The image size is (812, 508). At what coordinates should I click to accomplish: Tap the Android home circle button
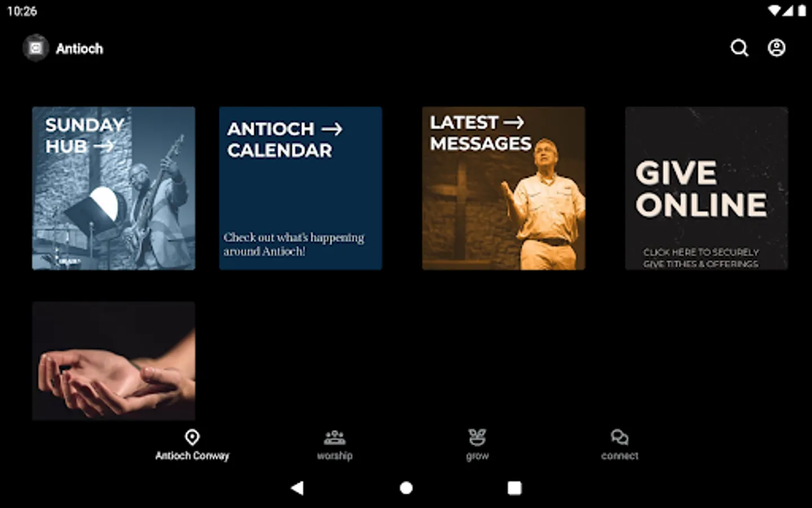(406, 488)
